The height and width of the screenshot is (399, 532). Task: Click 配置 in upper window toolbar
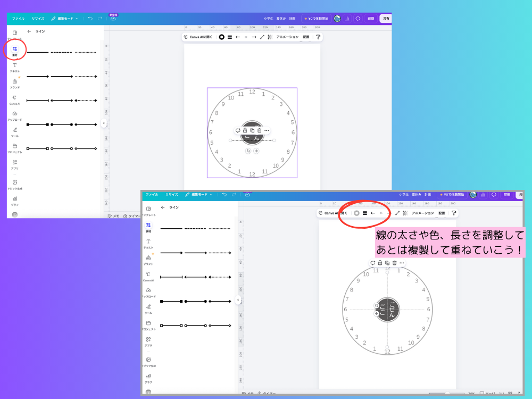coord(306,37)
